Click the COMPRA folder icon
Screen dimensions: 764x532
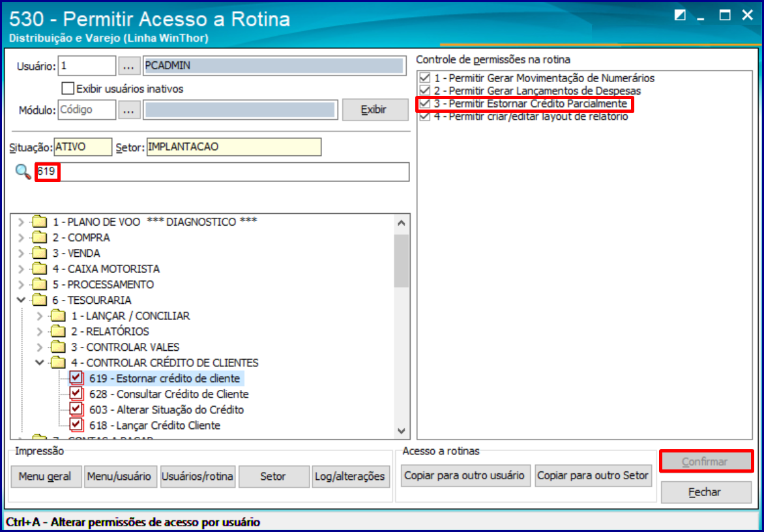(x=40, y=238)
